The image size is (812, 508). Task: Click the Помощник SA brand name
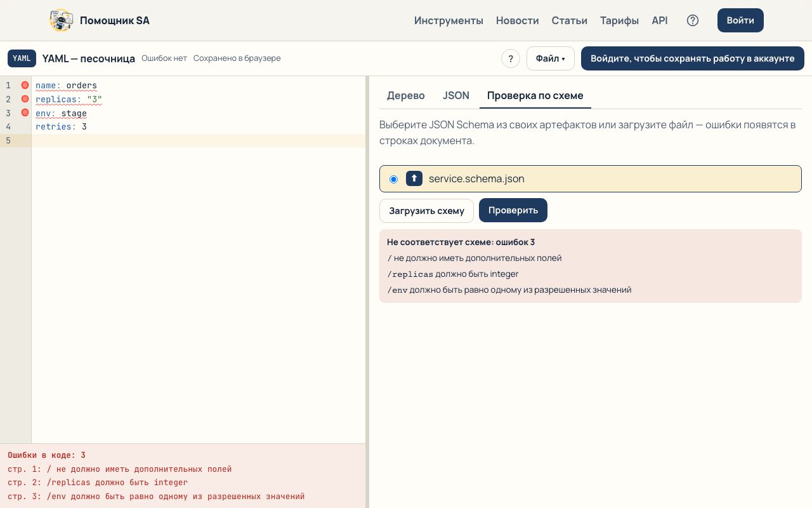tap(115, 20)
